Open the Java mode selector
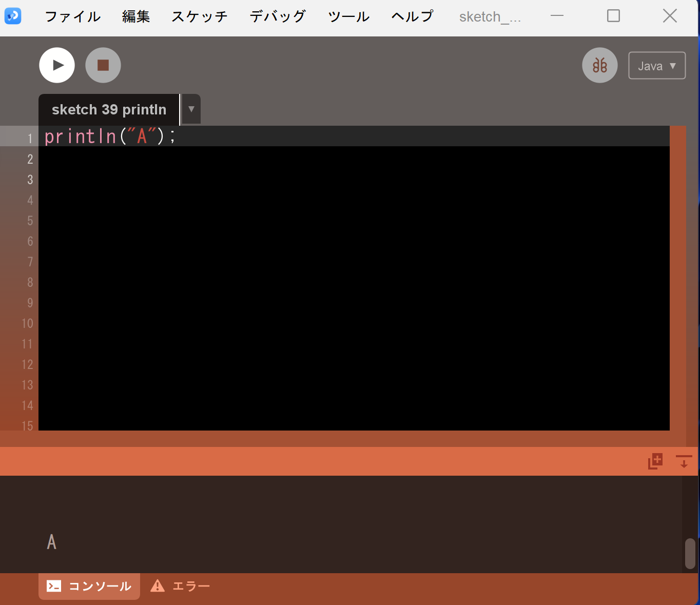Screen dimensions: 700x605 [x=657, y=65]
